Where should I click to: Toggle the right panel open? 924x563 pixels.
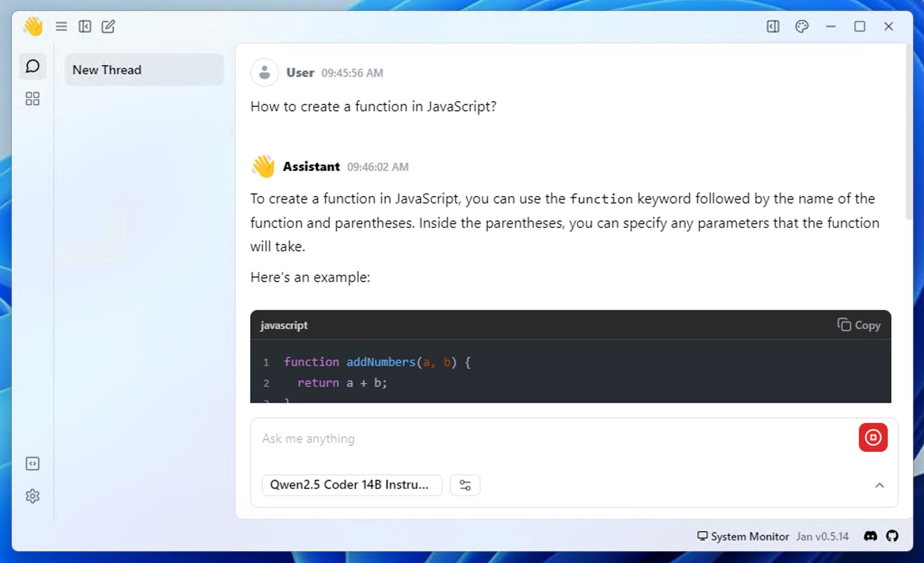click(773, 27)
